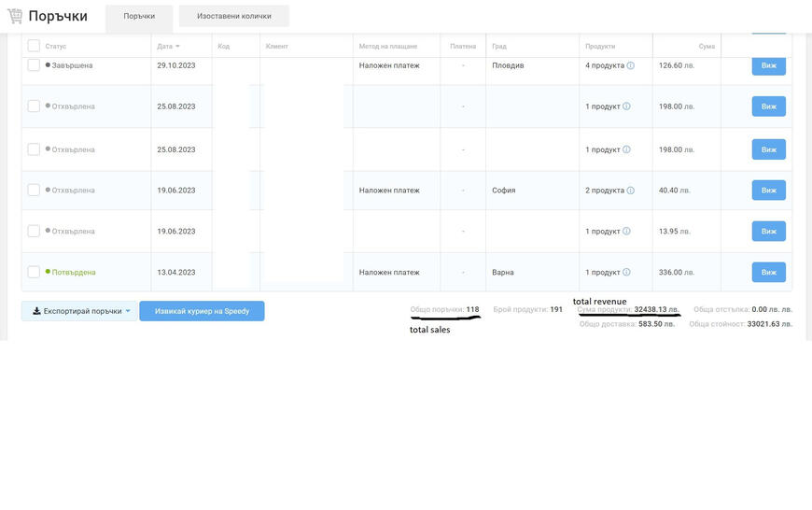This screenshot has height=510, width=812.
Task: Check the box for the София order
Action: (34, 191)
